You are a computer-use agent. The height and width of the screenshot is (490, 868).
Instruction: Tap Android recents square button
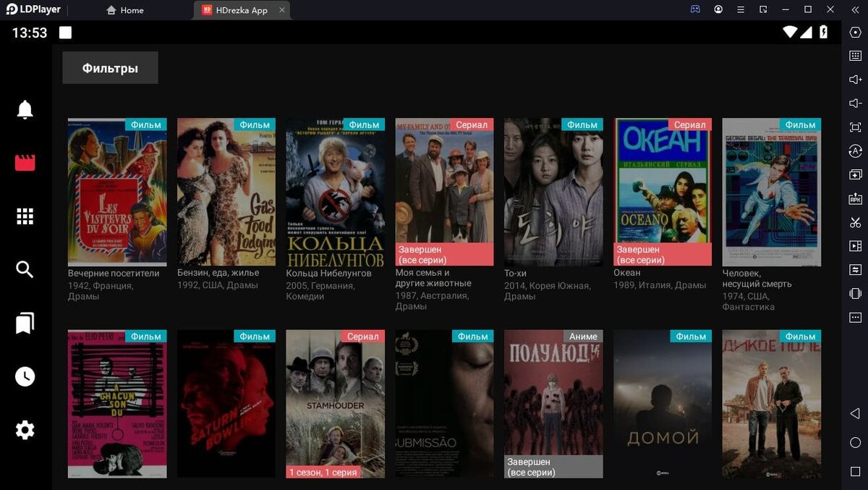[x=855, y=471]
